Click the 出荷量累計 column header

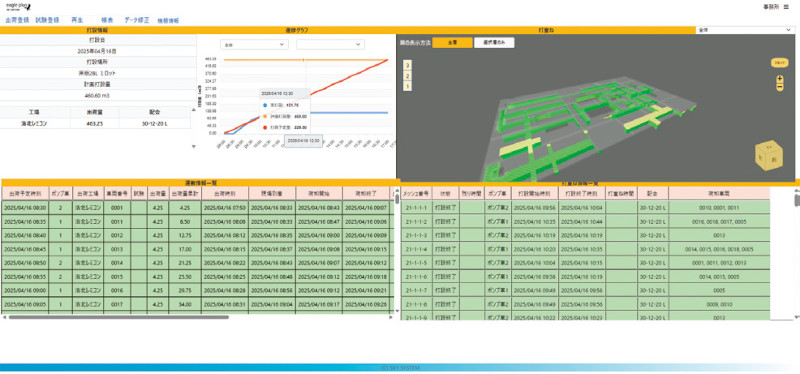(185, 193)
